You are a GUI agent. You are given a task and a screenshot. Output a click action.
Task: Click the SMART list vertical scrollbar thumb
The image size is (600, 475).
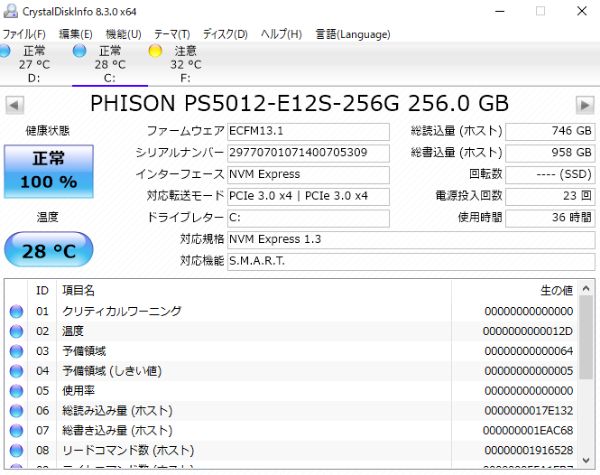586,338
